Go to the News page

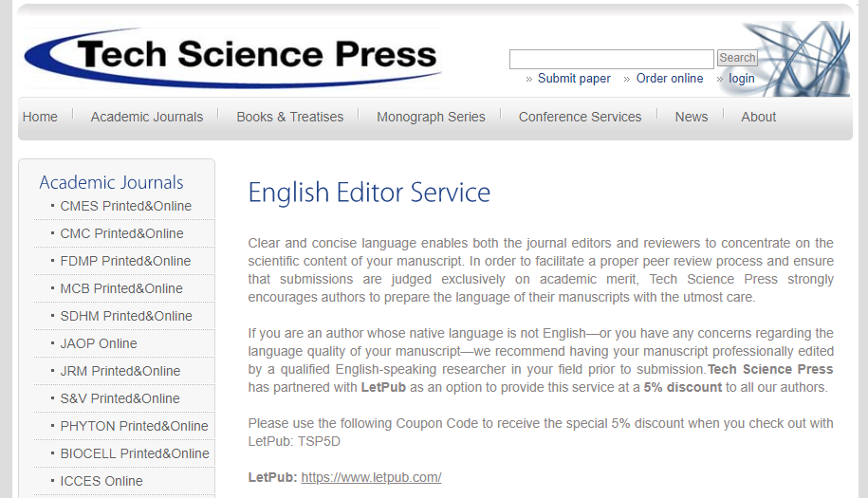tap(691, 117)
